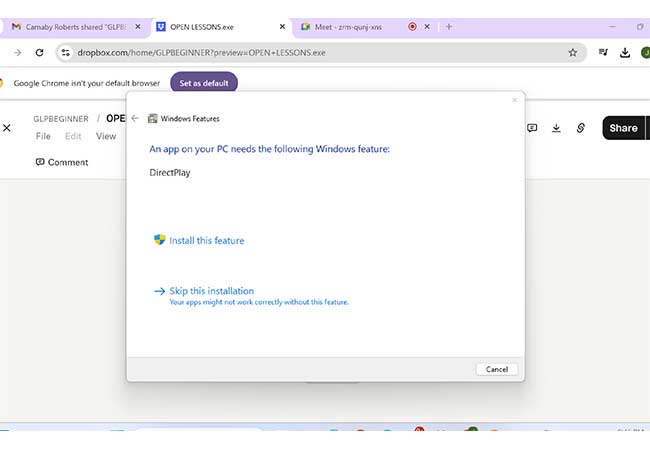Close the Meet tab
The height and width of the screenshot is (450, 650).
click(427, 27)
